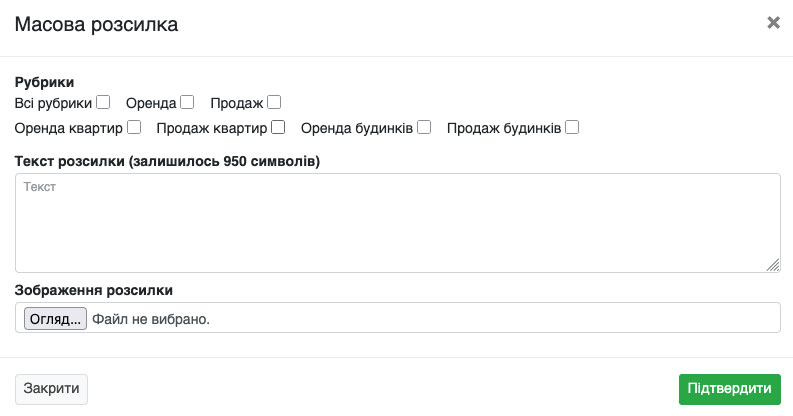Image resolution: width=793 pixels, height=416 pixels.
Task: Click the Зображення розсилки label
Action: pos(94,290)
